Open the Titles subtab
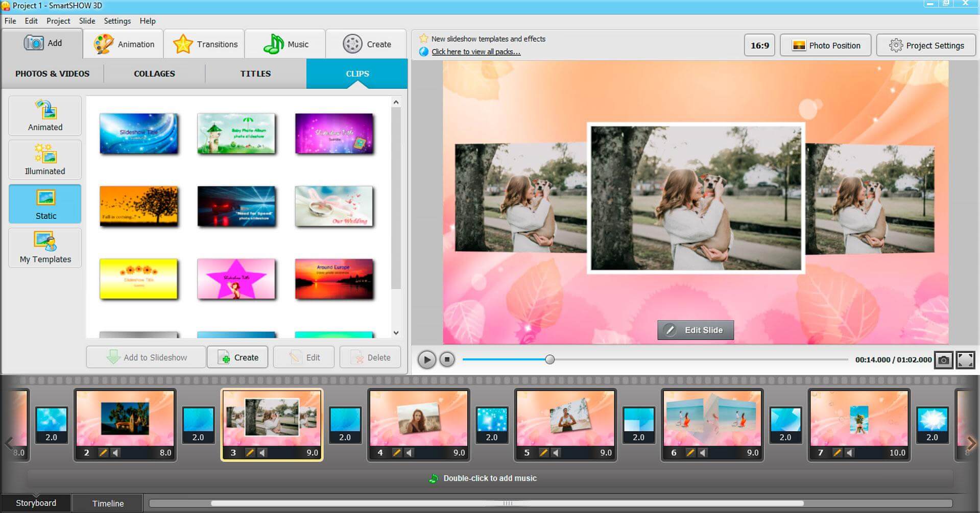This screenshot has width=980, height=513. (255, 74)
